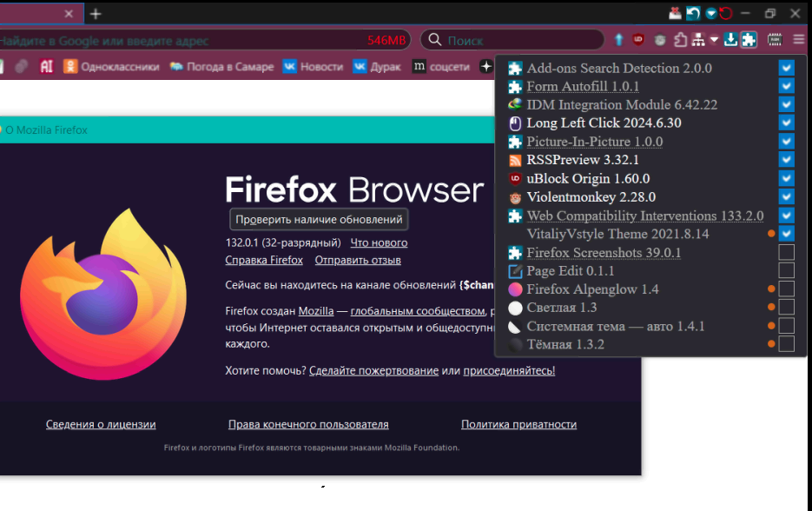Open the Одноклассники bookmark

[x=111, y=66]
